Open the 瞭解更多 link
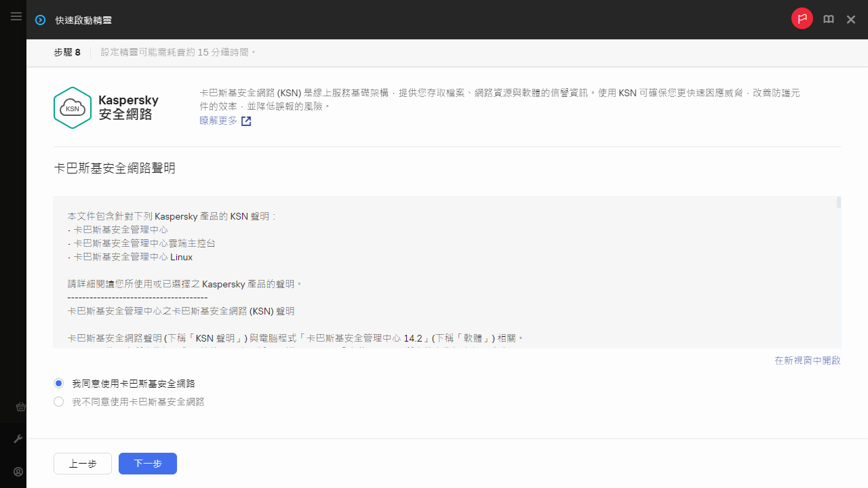This screenshot has height=488, width=868. (218, 121)
